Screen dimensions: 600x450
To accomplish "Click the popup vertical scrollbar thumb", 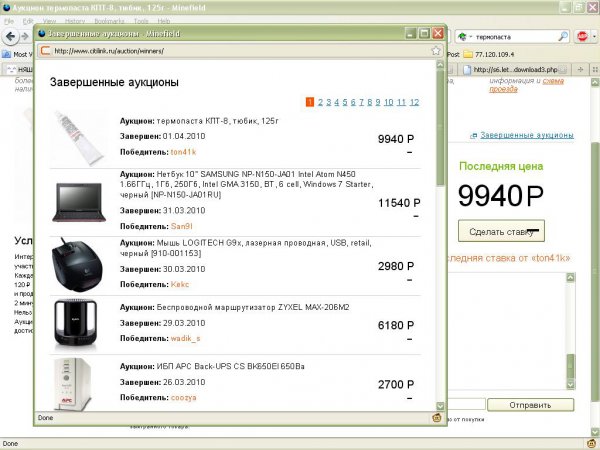I will (x=440, y=128).
